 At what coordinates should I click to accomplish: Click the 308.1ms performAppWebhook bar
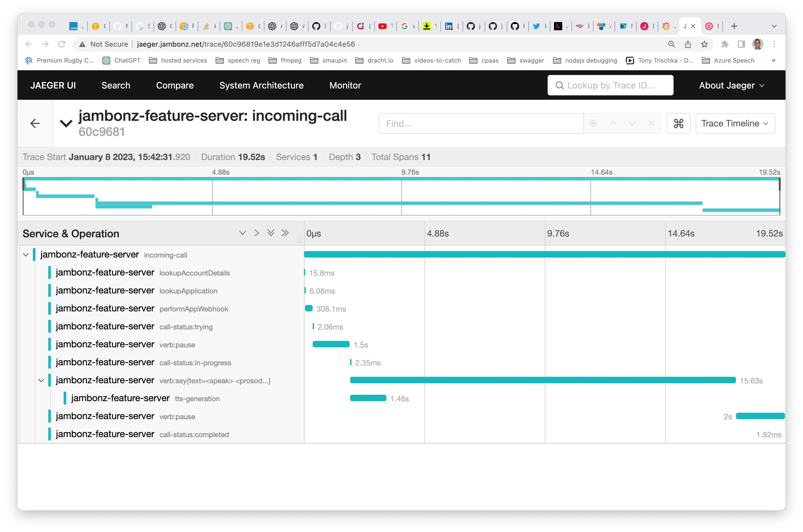tap(309, 308)
